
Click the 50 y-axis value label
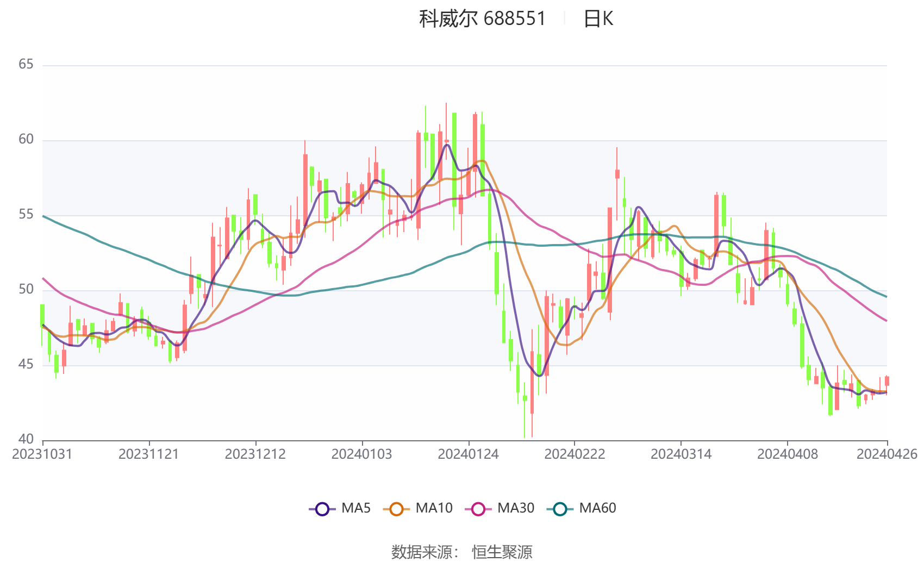click(26, 290)
